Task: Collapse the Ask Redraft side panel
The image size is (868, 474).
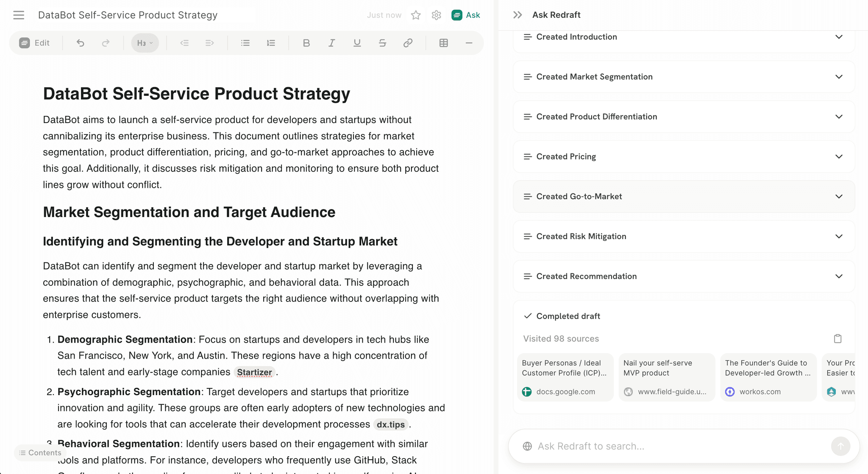Action: (x=517, y=15)
